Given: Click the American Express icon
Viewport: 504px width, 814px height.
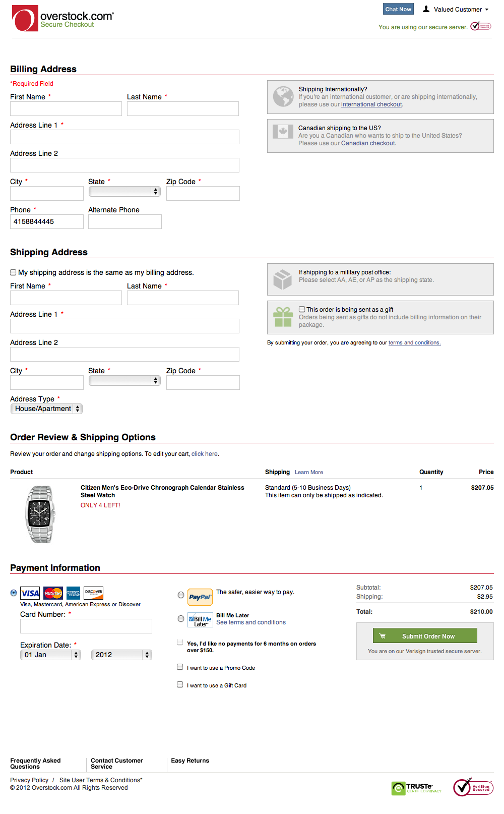Looking at the screenshot, I should coord(73,593).
